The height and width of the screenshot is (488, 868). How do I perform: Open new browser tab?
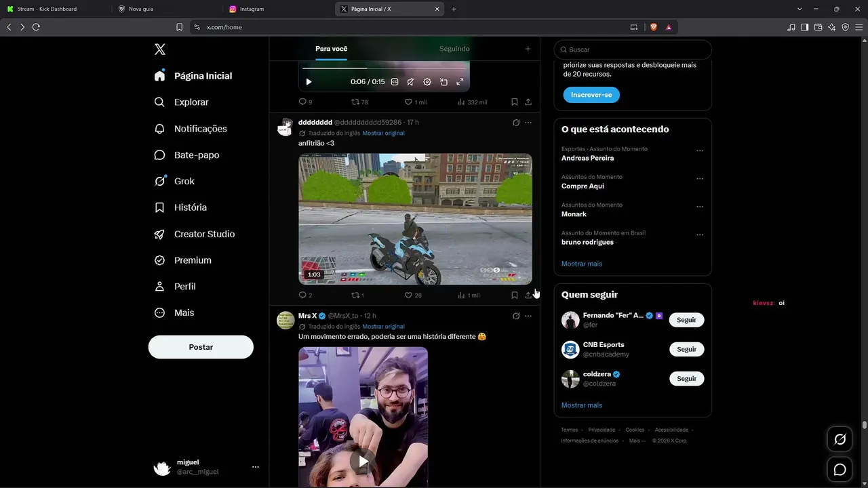pos(454,9)
